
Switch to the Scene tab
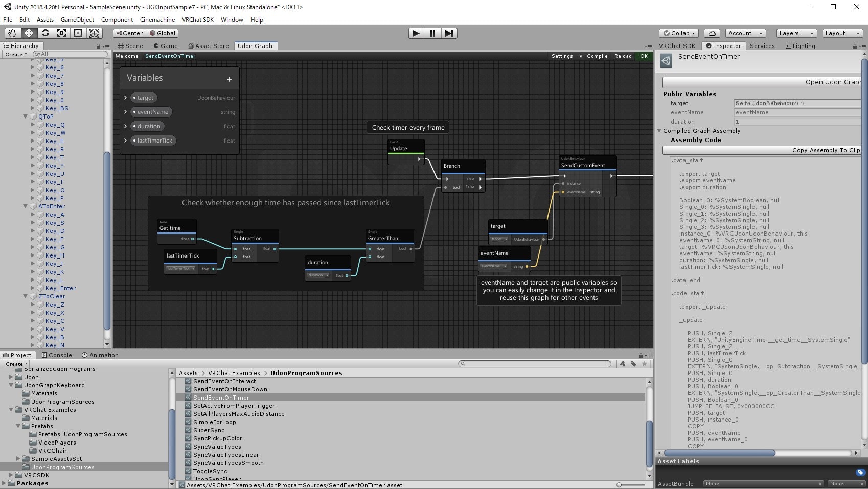pyautogui.click(x=130, y=46)
